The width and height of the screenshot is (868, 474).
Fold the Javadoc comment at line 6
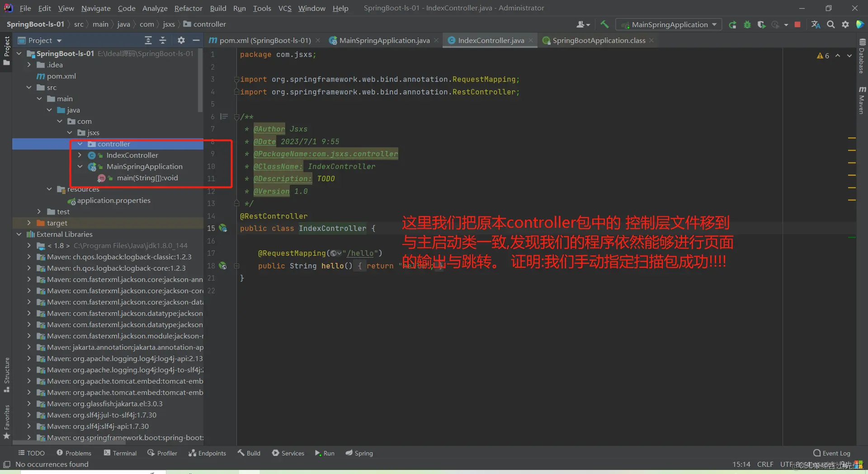coord(236,117)
